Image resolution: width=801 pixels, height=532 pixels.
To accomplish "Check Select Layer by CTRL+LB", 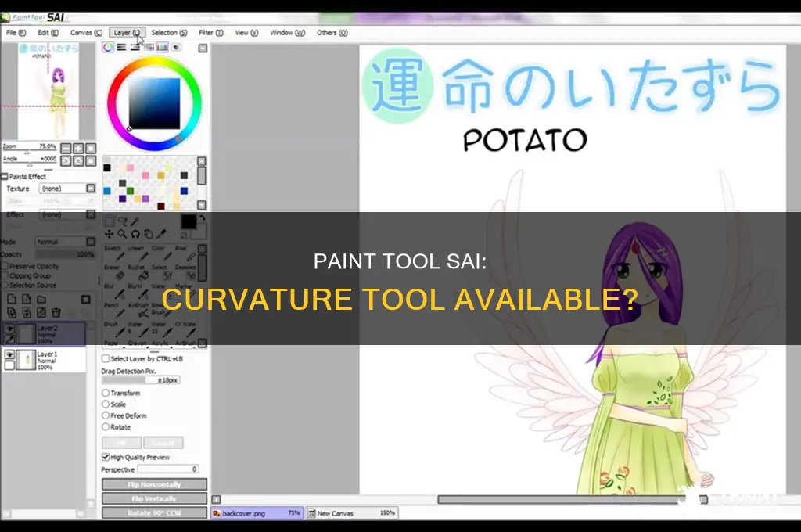I will coord(106,359).
